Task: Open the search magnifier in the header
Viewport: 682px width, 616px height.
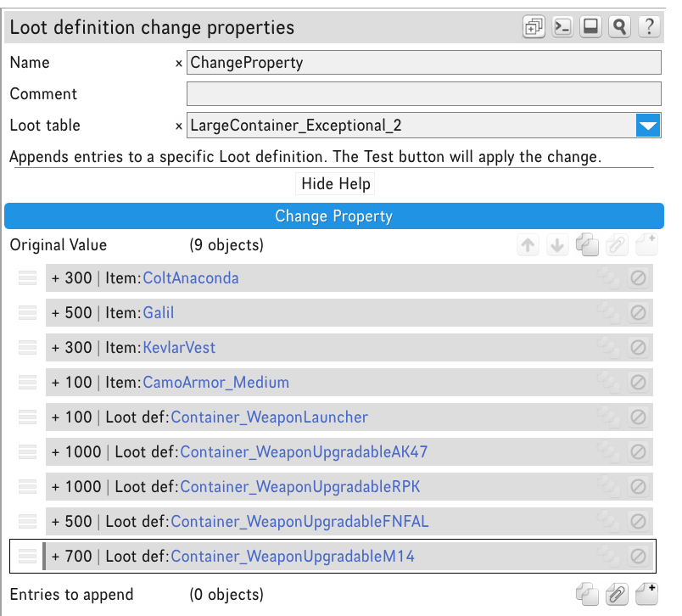Action: click(x=620, y=27)
